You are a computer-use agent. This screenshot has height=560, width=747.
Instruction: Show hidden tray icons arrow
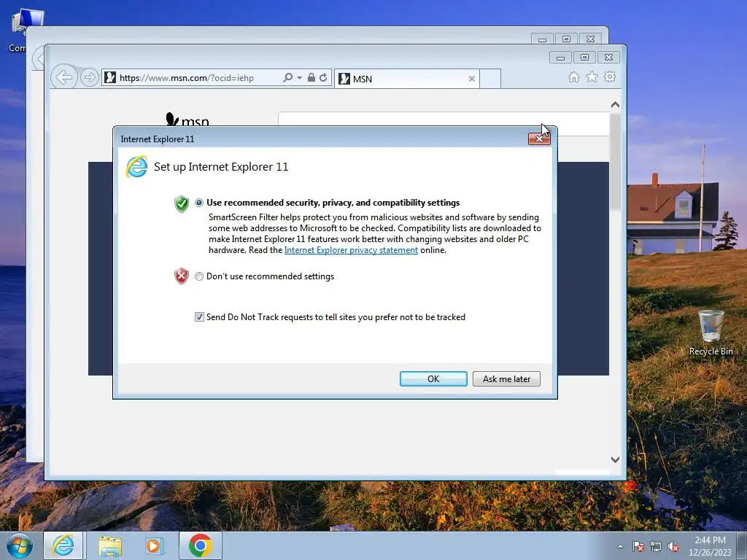620,546
